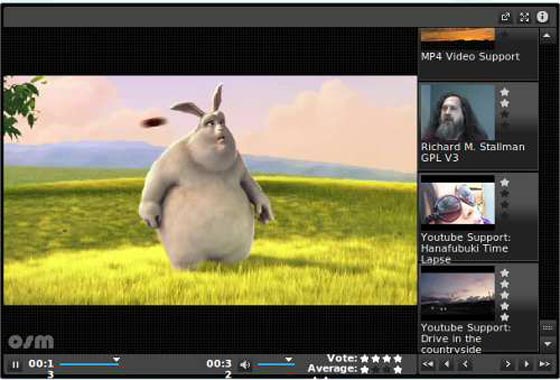Click the "Vote:" label

coord(342,358)
